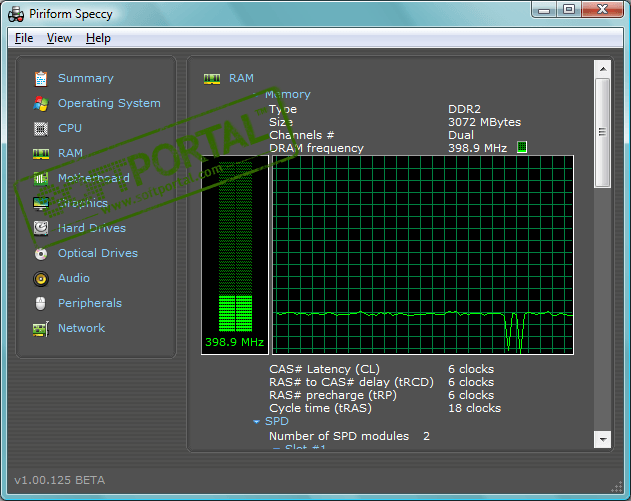Click the DRAM frequency label
The height and width of the screenshot is (501, 631).
pyautogui.click(x=316, y=148)
